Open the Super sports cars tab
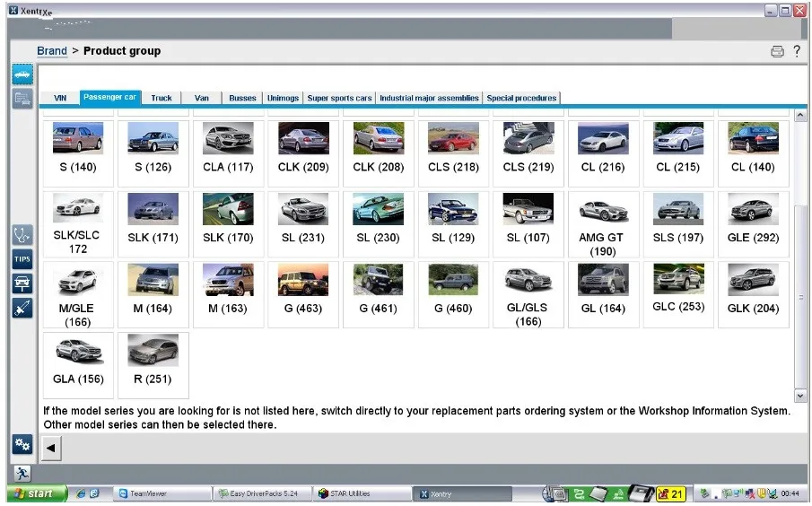This screenshot has width=812, height=506. pos(340,98)
